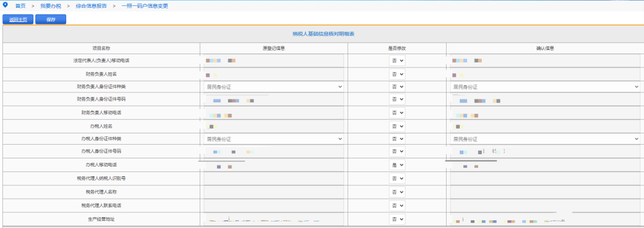The width and height of the screenshot is (644, 228).
Task: Expand confirmed 办税人身份证件种类 dropdown
Action: (545, 139)
